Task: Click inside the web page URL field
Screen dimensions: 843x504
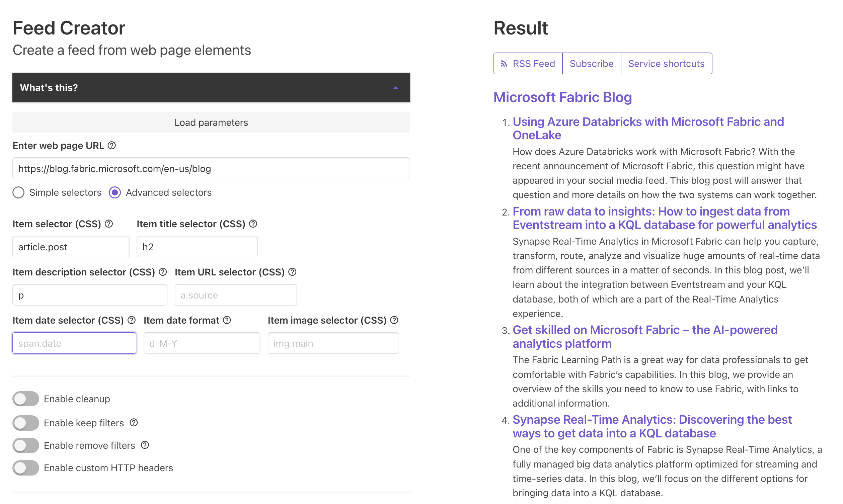Action: click(211, 168)
